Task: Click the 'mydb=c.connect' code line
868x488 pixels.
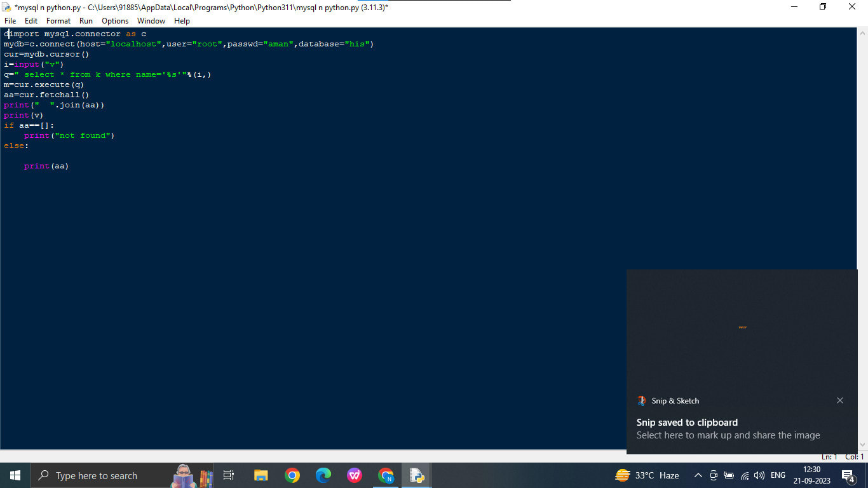Action: 189,44
